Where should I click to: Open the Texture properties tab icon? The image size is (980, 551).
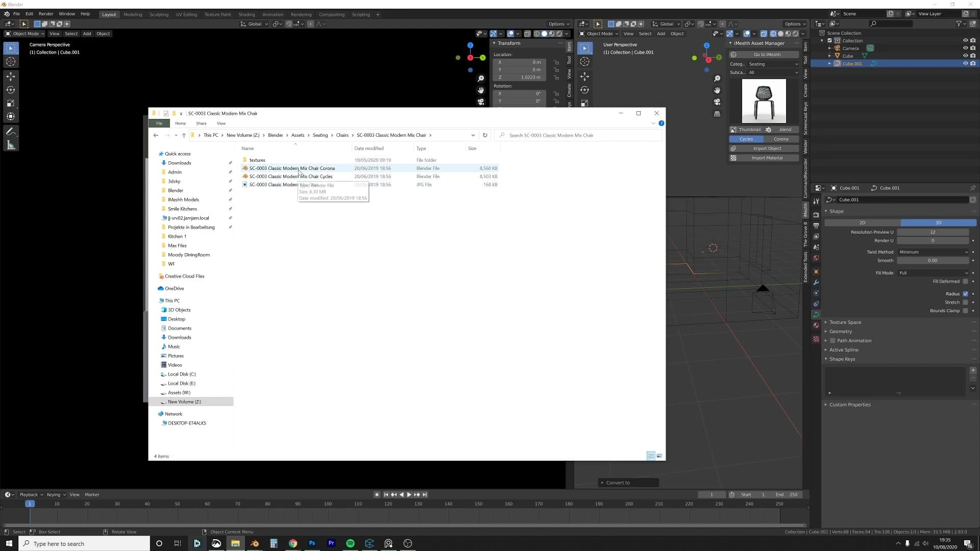pyautogui.click(x=816, y=339)
